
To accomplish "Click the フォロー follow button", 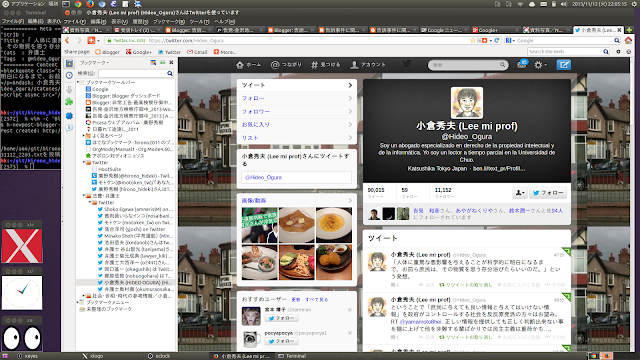I will 548,193.
